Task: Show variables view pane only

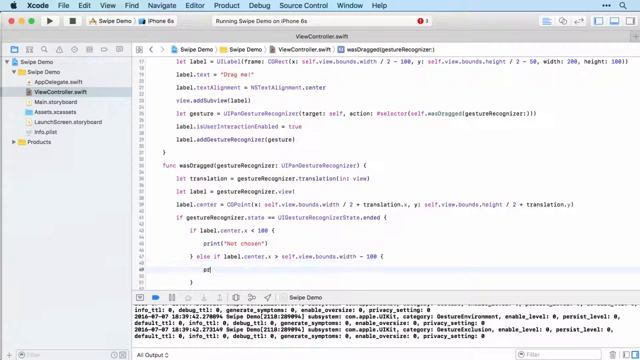Action: (x=626, y=355)
